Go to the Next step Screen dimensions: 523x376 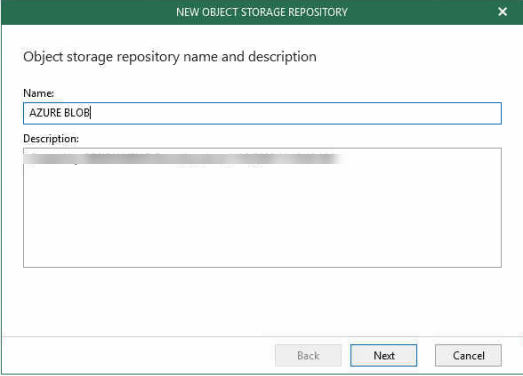(384, 355)
